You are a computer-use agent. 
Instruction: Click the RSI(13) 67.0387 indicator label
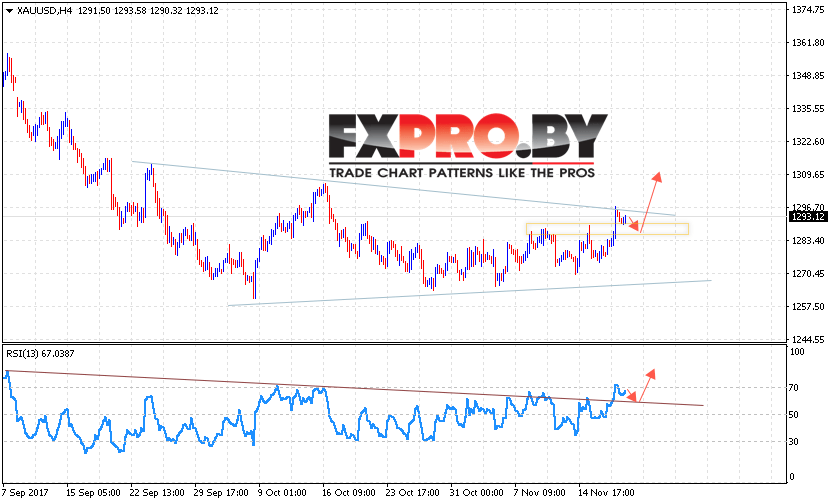pos(40,353)
